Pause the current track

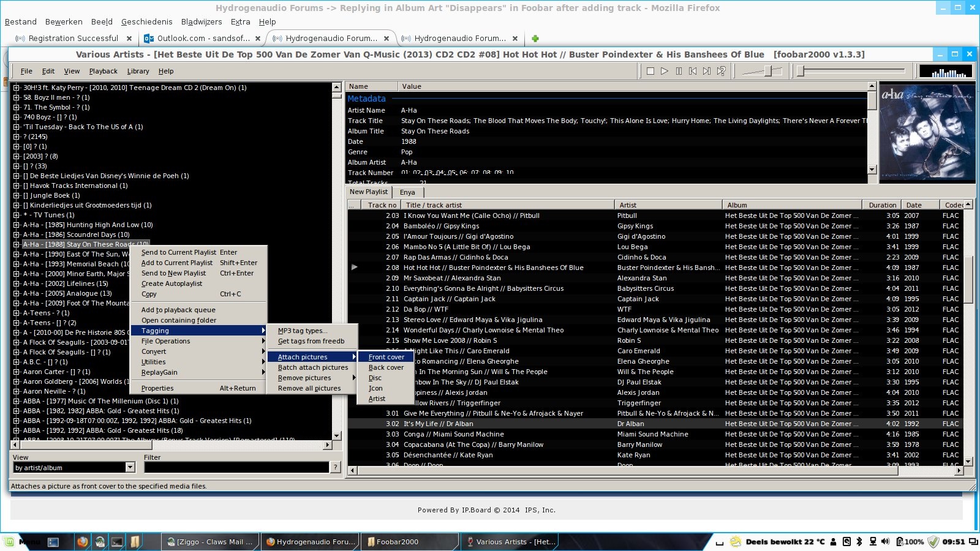click(679, 71)
